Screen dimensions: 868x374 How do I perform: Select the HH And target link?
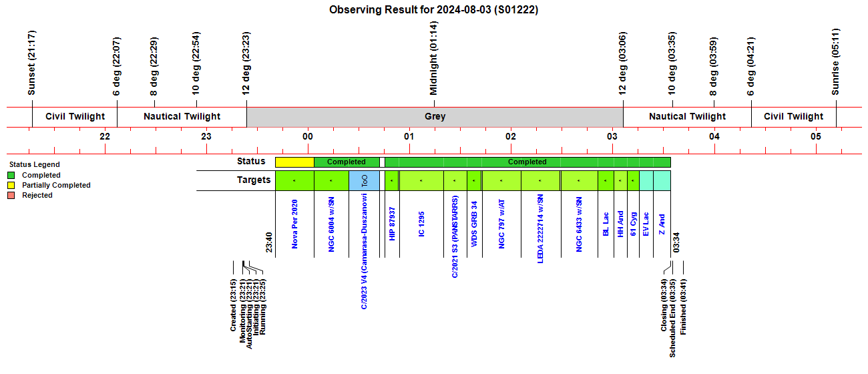(x=620, y=224)
